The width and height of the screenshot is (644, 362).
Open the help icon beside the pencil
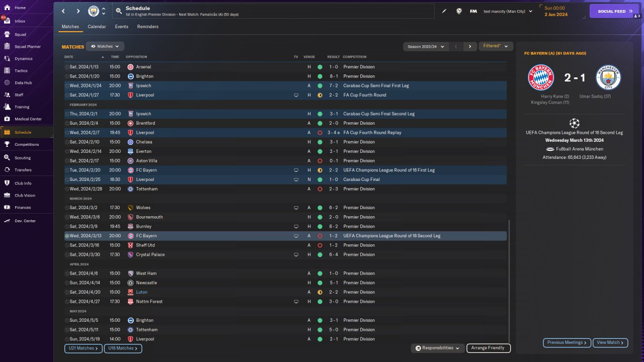459,11
